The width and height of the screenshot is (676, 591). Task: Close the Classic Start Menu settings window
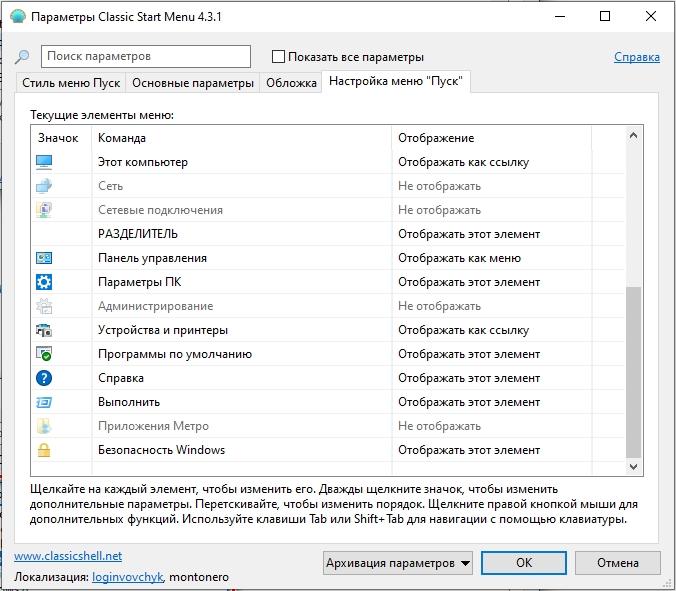pos(651,16)
